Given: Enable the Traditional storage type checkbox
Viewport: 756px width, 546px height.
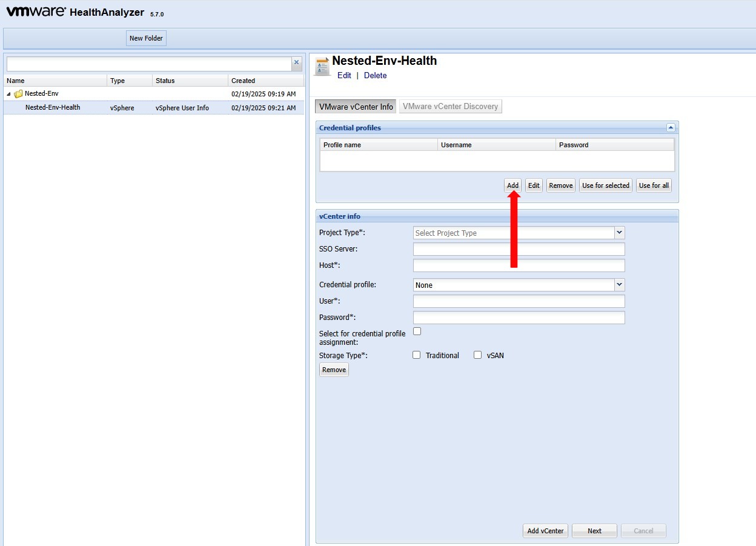Looking at the screenshot, I should pyautogui.click(x=417, y=355).
